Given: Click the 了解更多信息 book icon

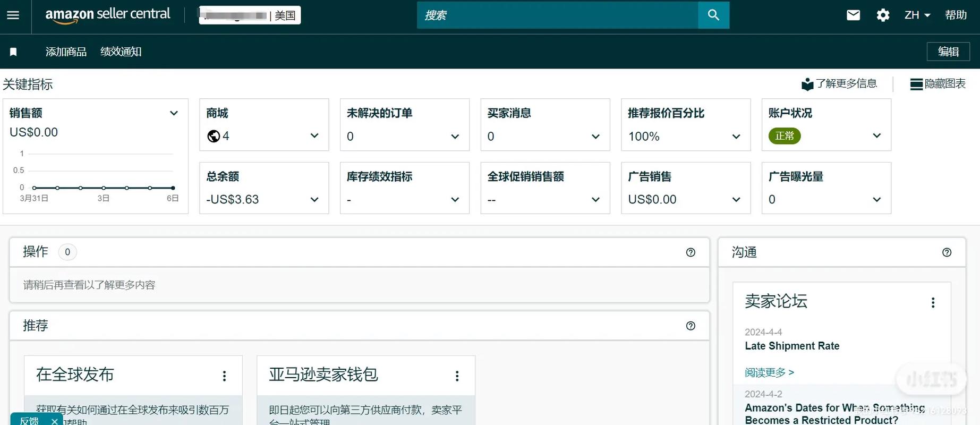Looking at the screenshot, I should (x=807, y=84).
